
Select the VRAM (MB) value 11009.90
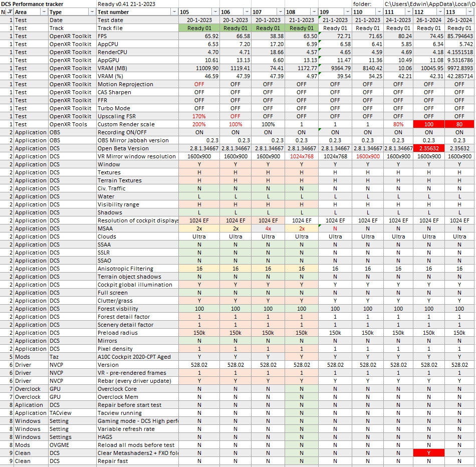point(199,68)
